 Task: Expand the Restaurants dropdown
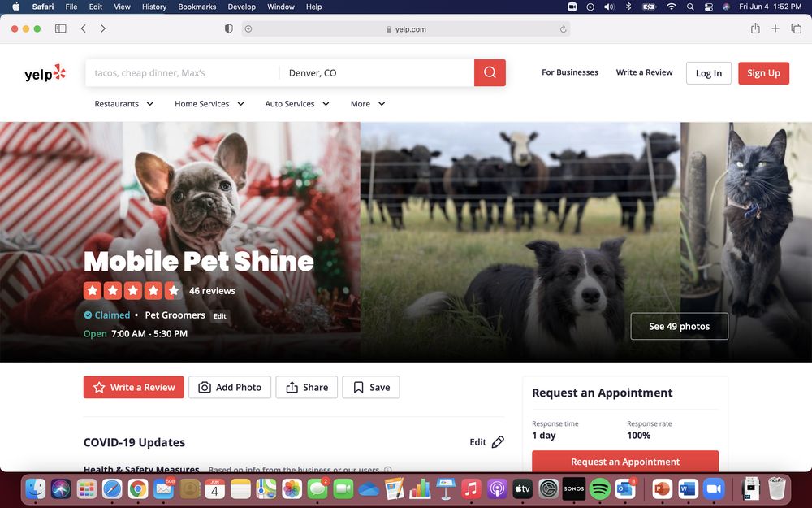(x=124, y=104)
